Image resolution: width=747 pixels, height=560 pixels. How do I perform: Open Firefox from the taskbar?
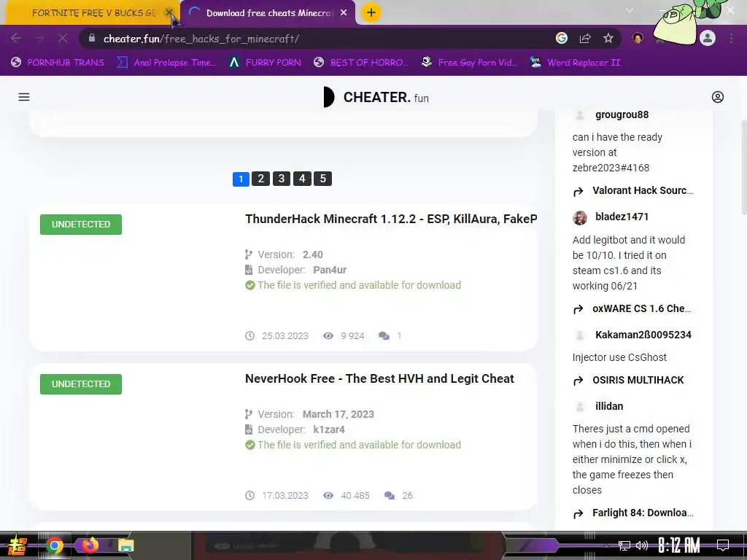90,545
